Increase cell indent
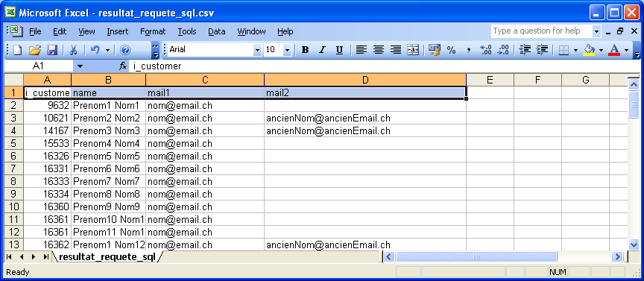 pyautogui.click(x=542, y=50)
